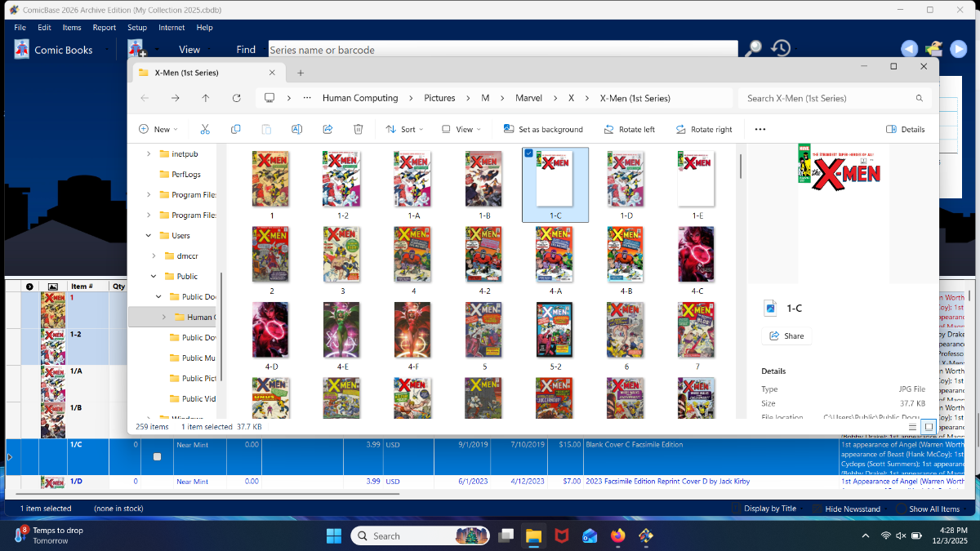Click the Refresh icon in Explorer
The image size is (980, 551).
point(237,98)
